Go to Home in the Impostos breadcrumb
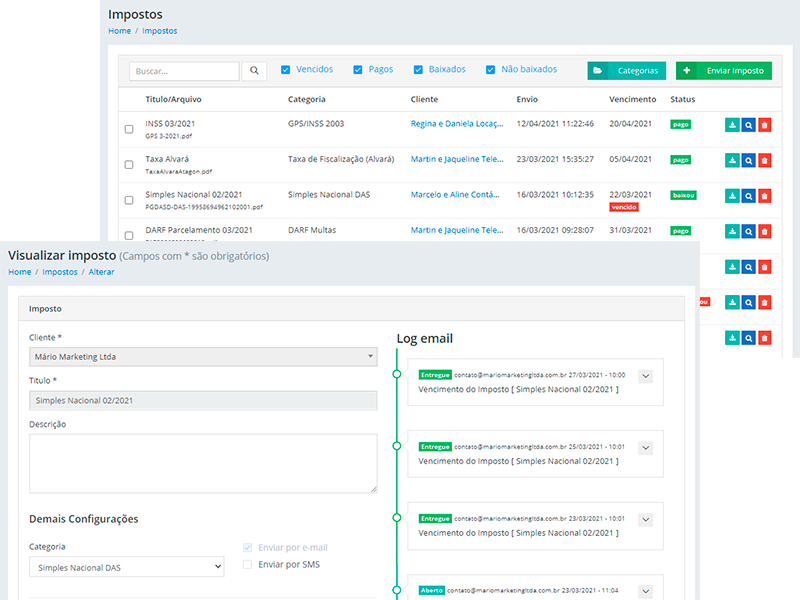Viewport: 800px width, 600px height. tap(119, 31)
